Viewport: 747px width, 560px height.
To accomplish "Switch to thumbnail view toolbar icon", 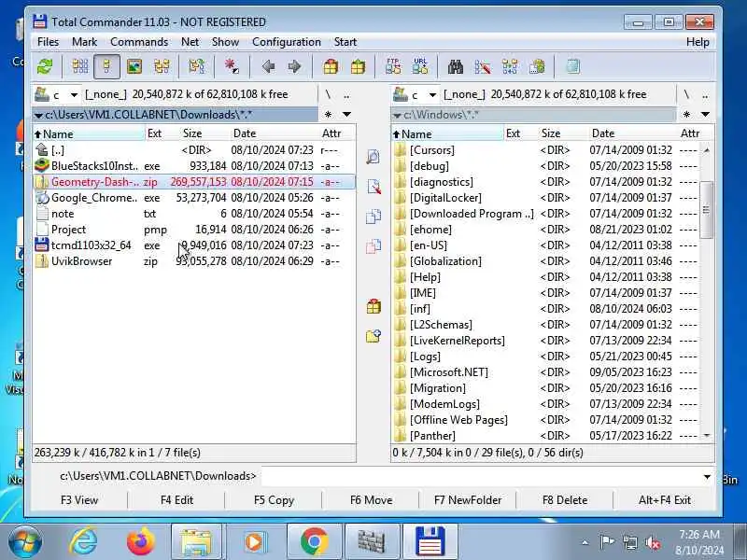I will tap(134, 66).
